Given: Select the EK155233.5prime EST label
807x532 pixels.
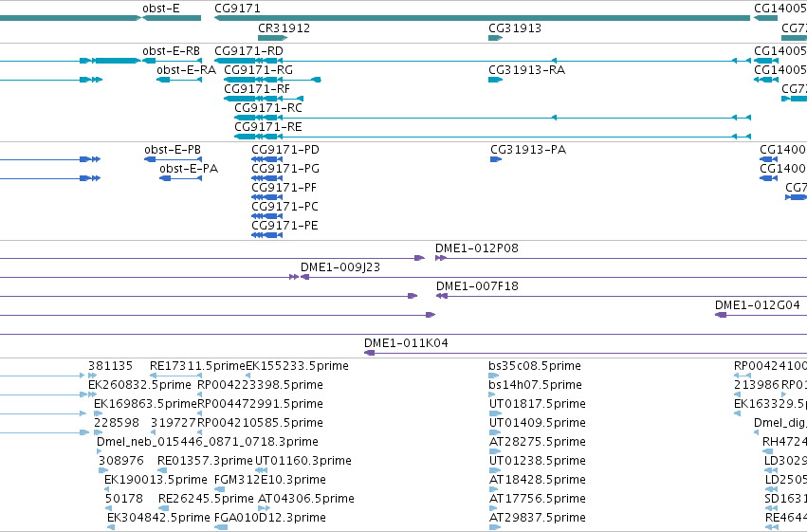Looking at the screenshot, I should 297,366.
